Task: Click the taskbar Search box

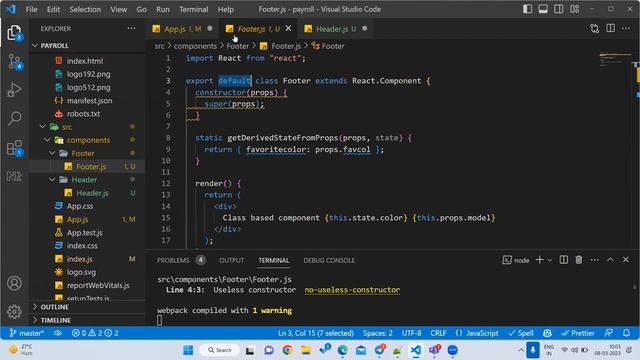Action: [x=220, y=350]
